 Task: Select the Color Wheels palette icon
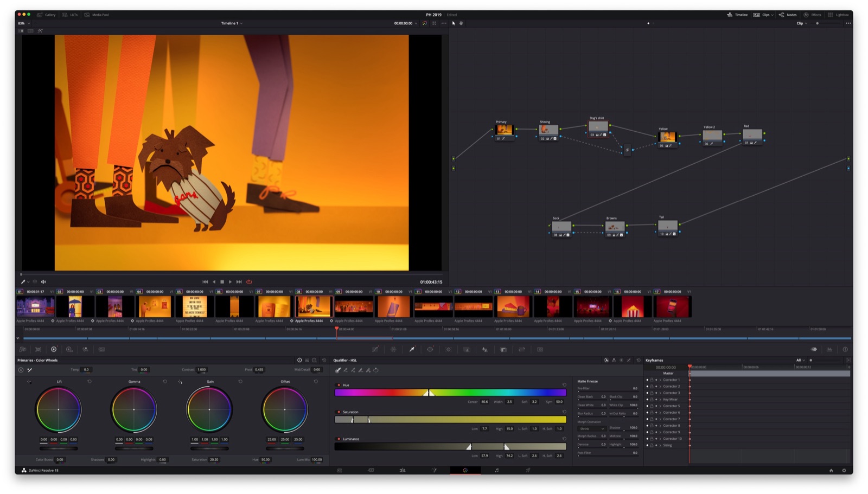(x=54, y=349)
